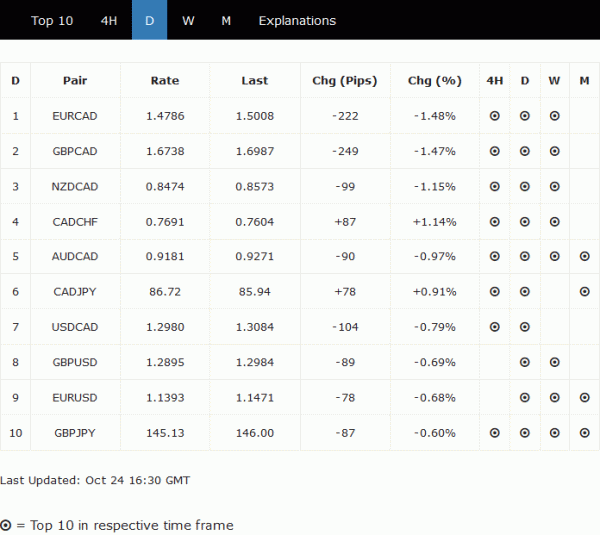Select the D daily tab
The image size is (600, 535).
pyautogui.click(x=149, y=20)
